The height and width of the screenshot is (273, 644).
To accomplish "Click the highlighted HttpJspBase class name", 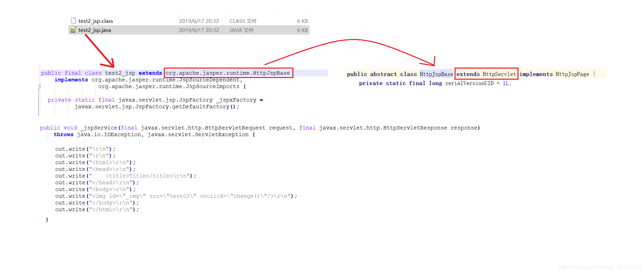I will (436, 74).
